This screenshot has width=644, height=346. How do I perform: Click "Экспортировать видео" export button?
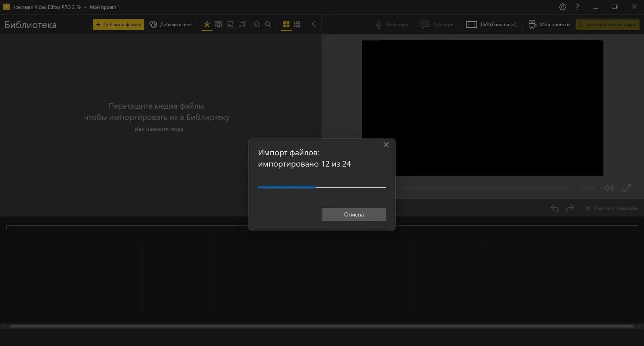[607, 25]
